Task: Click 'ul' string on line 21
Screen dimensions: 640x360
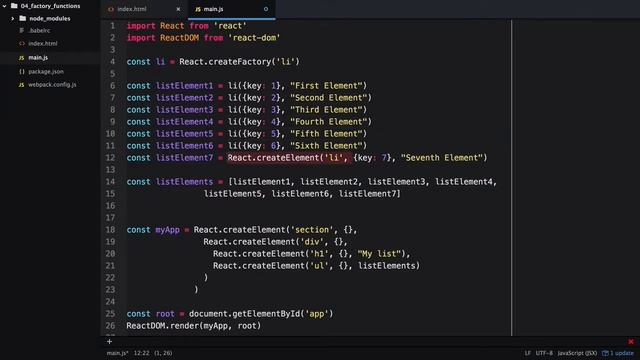Action: point(319,266)
